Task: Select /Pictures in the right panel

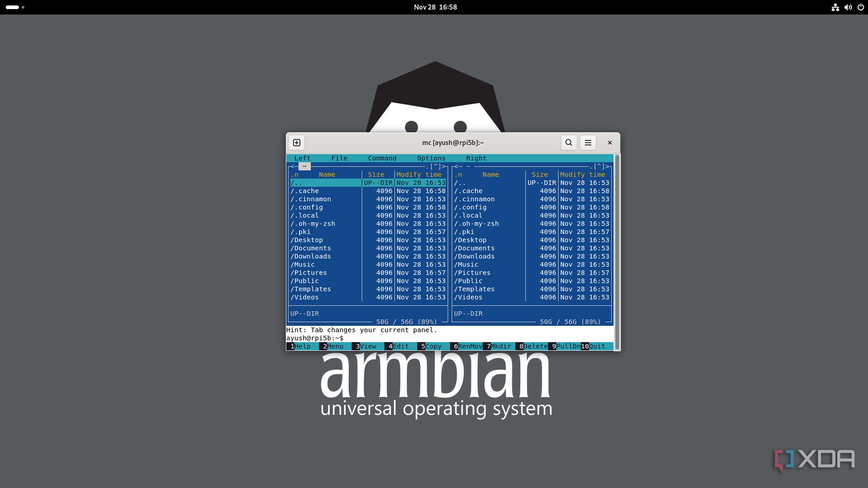Action: click(472, 273)
